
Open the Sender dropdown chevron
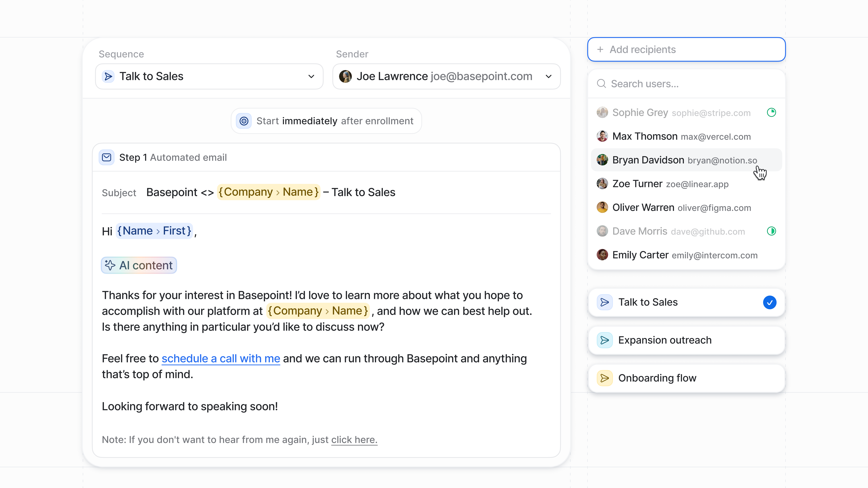549,76
